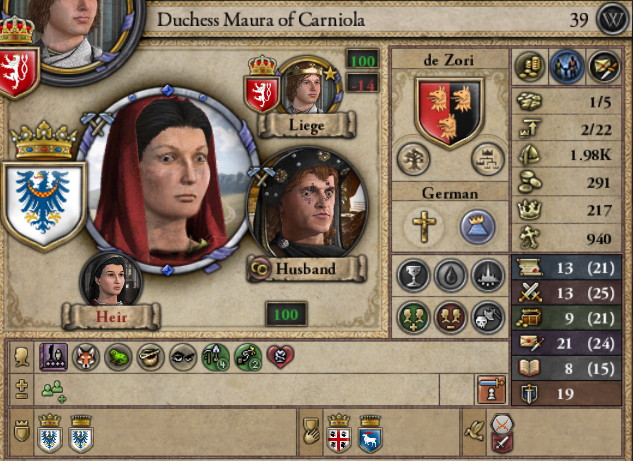
Task: Open the Liege character portrait
Action: [309, 85]
